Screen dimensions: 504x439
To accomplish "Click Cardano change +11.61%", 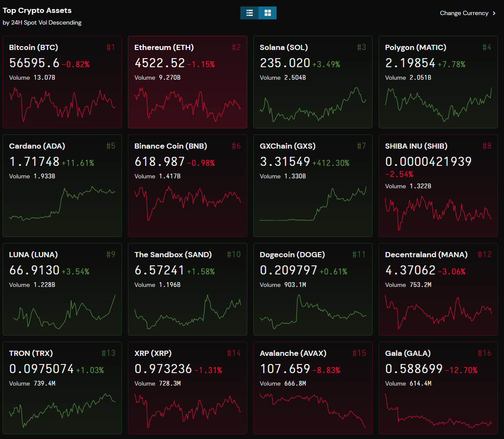I will [x=78, y=163].
